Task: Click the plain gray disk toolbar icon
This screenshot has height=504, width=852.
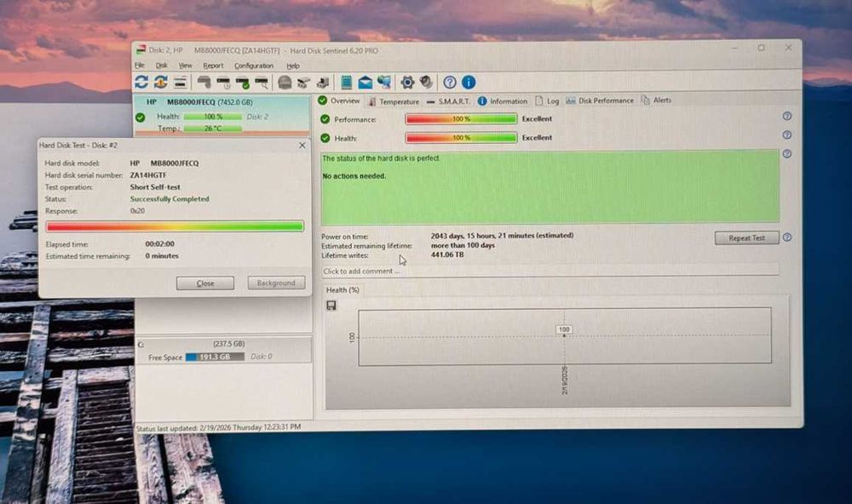Action: 204,82
